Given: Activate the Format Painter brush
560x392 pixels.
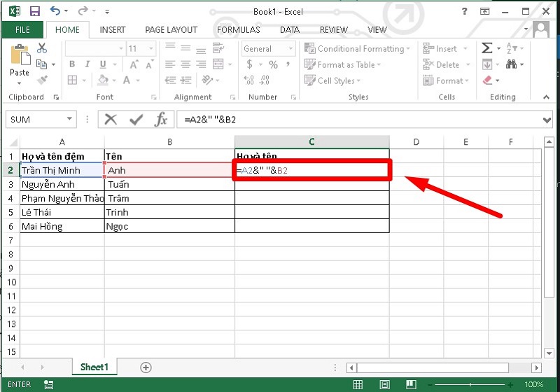Looking at the screenshot, I should [42, 80].
